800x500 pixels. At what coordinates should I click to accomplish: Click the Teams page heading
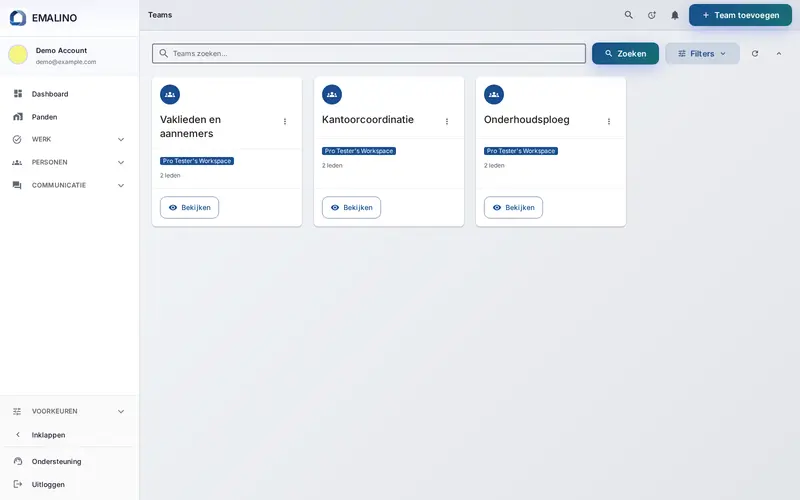(160, 15)
